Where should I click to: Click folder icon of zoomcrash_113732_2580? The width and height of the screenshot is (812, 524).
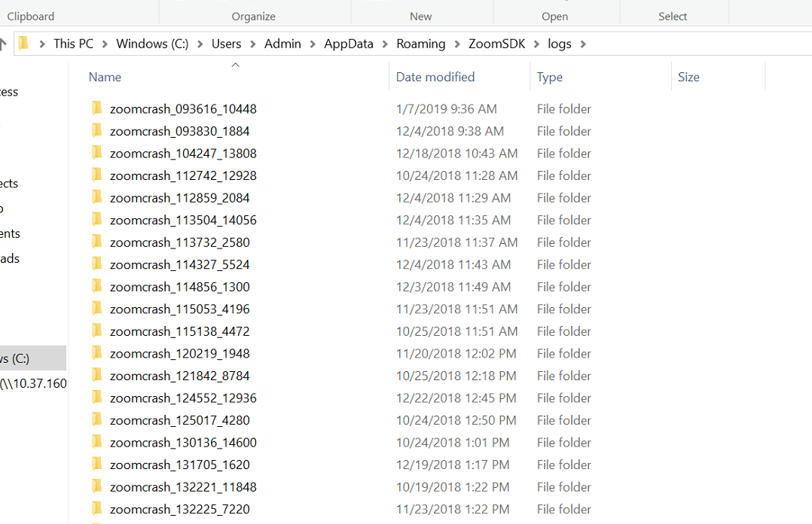tap(97, 242)
